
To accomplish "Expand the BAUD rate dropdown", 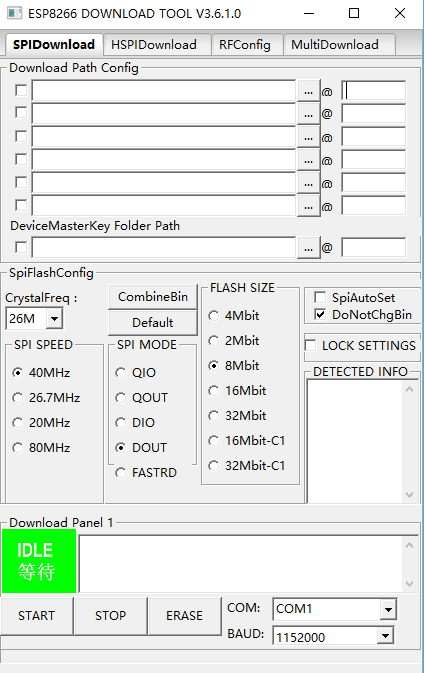I will [x=385, y=636].
